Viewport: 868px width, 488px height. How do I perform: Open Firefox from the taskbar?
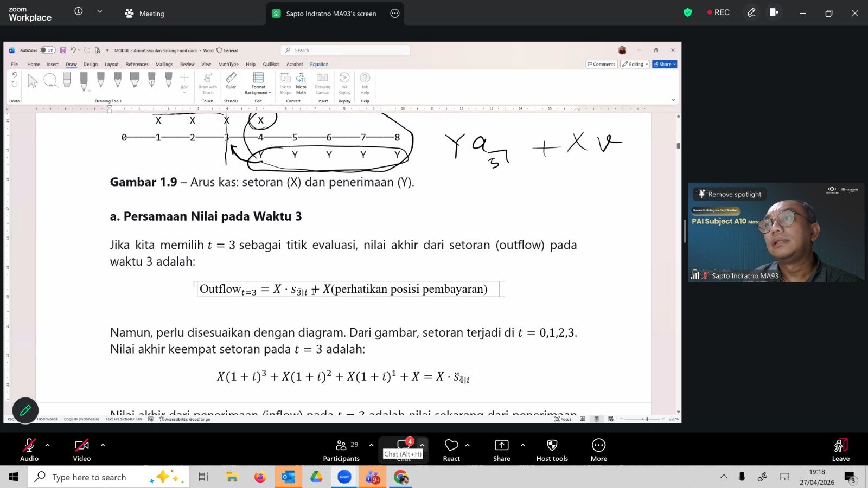[x=260, y=477]
